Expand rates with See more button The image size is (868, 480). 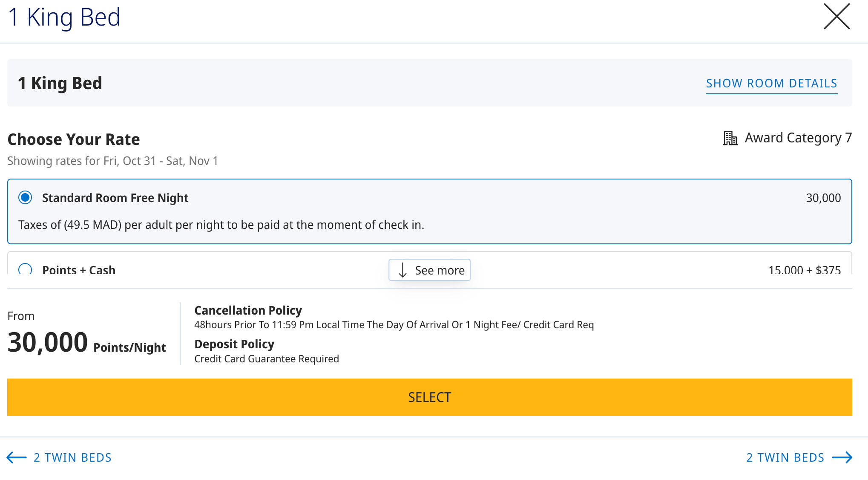tap(429, 270)
